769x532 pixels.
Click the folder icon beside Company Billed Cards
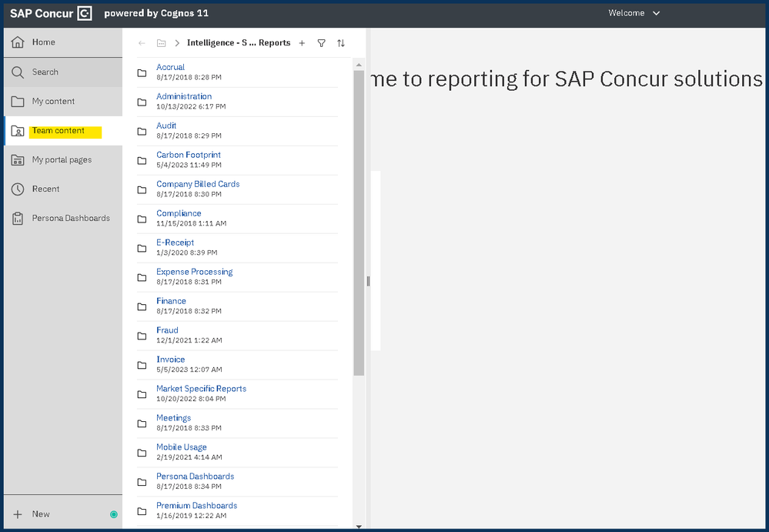click(x=142, y=190)
